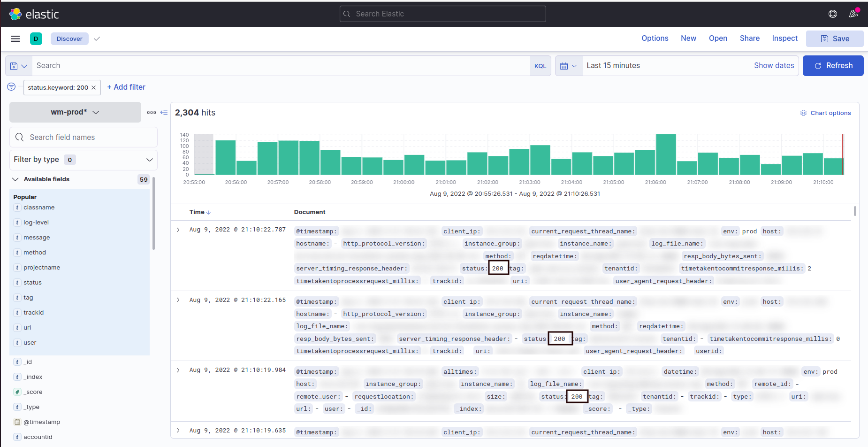Viewport: 868px width, 447px height.
Task: Click the Search field names input
Action: (x=84, y=137)
